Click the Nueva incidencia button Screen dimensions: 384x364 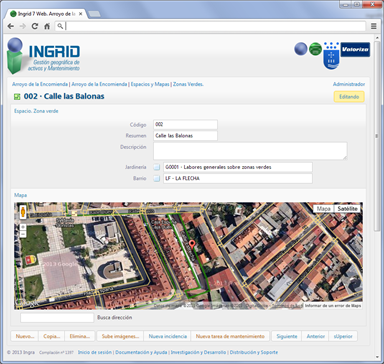coord(167,336)
